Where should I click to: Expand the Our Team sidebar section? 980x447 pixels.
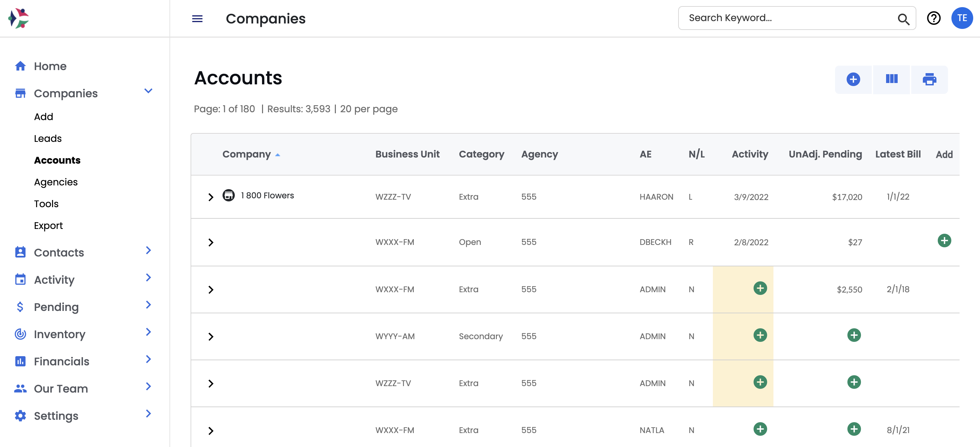[x=148, y=386]
